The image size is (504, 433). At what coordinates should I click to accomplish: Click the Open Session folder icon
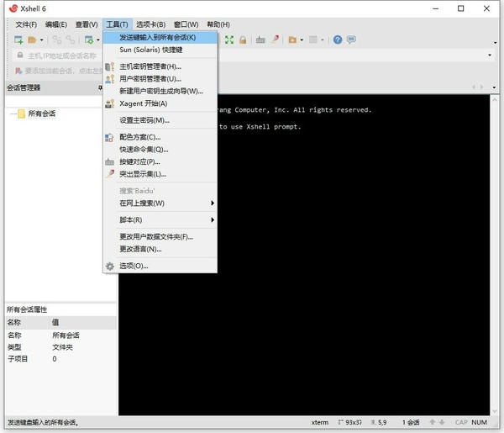[x=32, y=40]
